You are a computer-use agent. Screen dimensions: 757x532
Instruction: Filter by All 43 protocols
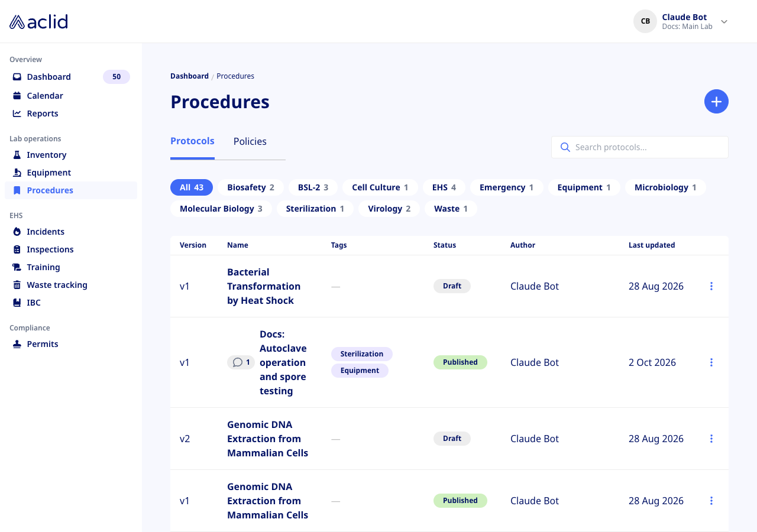click(x=192, y=187)
